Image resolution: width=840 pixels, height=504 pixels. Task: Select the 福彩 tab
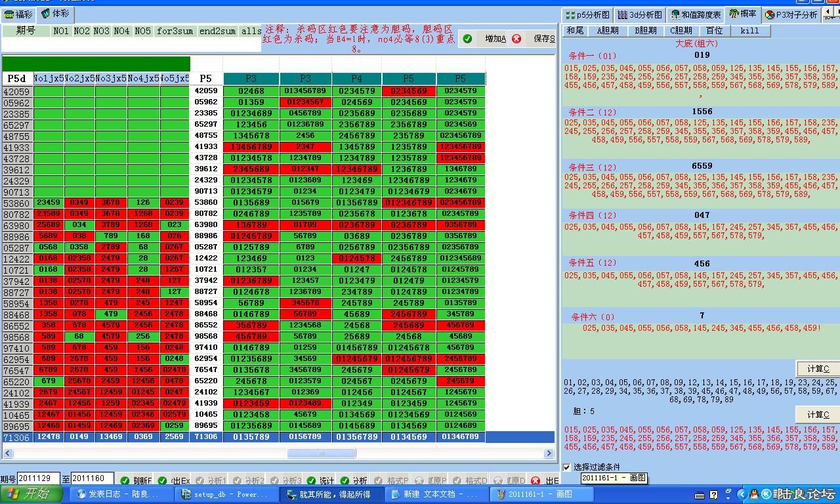click(18, 14)
